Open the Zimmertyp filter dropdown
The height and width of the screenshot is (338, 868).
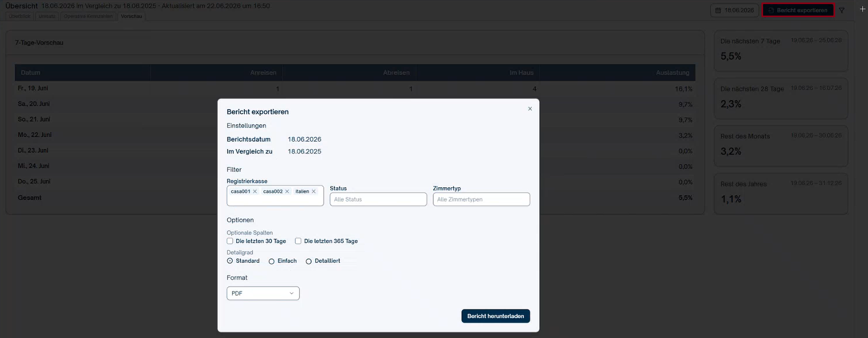click(x=481, y=199)
